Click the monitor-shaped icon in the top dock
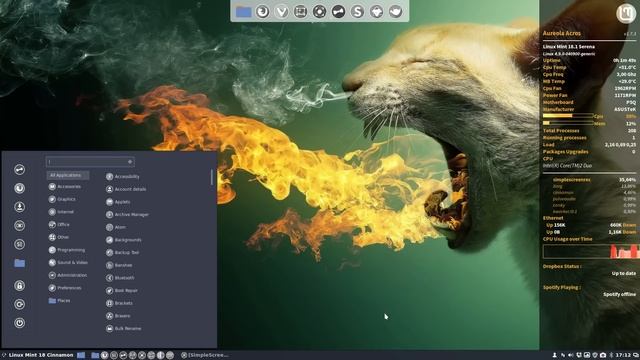Image resolution: width=640 pixels, height=360 pixels. tap(300, 11)
